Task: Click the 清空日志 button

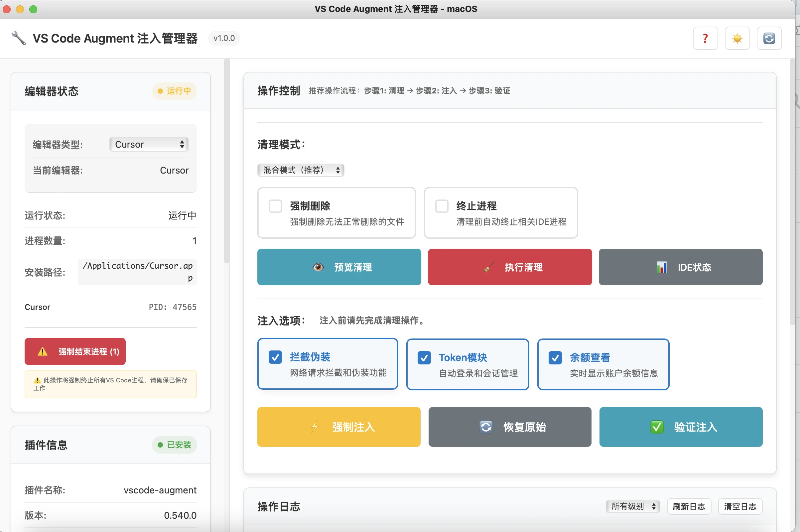Action: click(740, 506)
